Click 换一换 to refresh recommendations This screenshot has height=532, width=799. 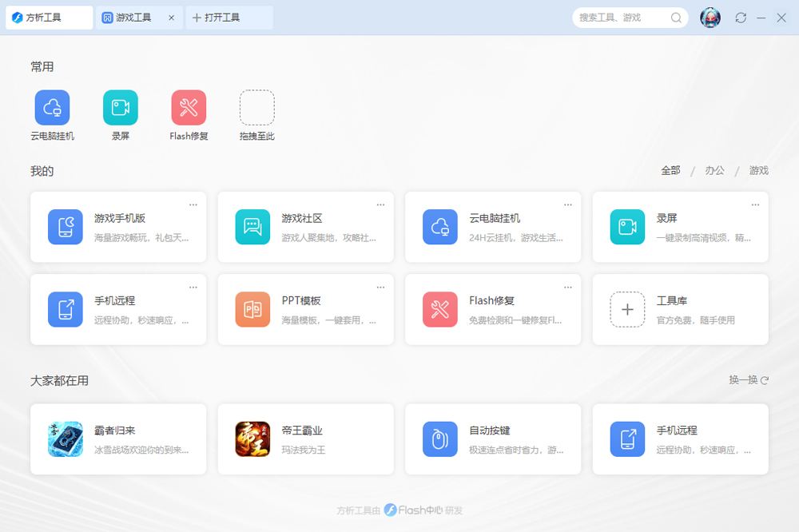(749, 380)
